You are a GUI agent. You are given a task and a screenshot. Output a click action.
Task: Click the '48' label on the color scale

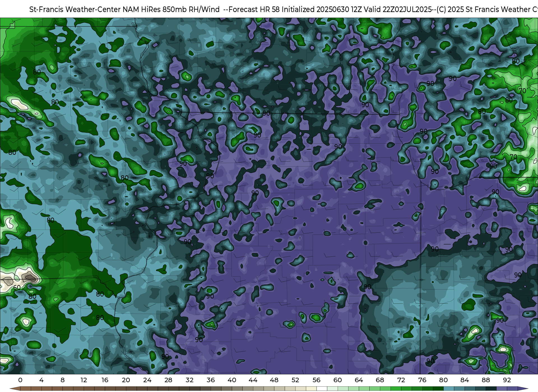[x=274, y=380]
